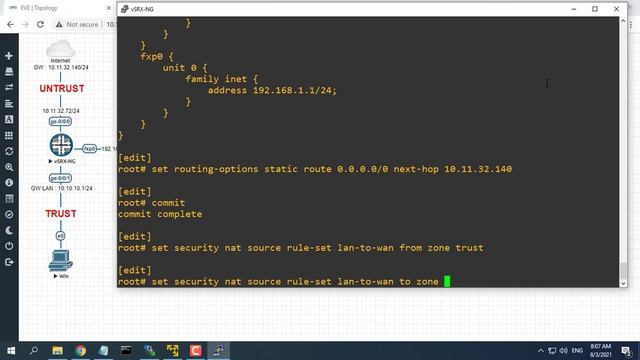Image resolution: width=640 pixels, height=360 pixels.
Task: Select the Win computer node
Action: point(61,260)
